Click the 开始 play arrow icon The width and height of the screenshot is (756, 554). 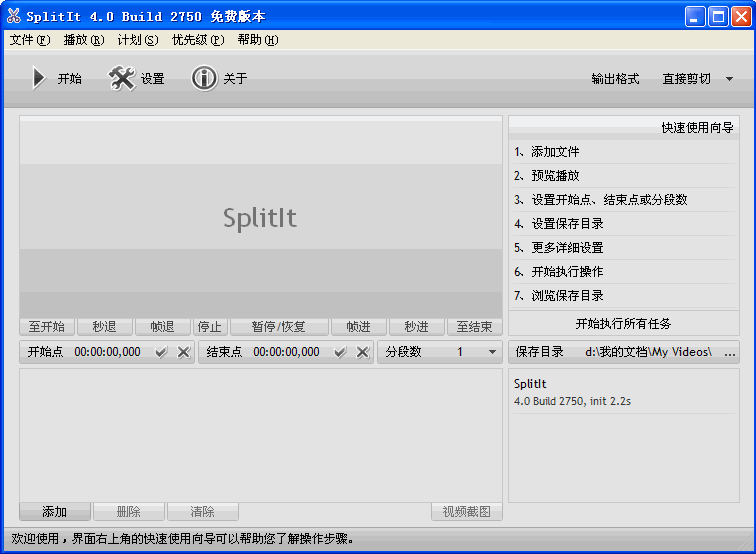[x=39, y=78]
